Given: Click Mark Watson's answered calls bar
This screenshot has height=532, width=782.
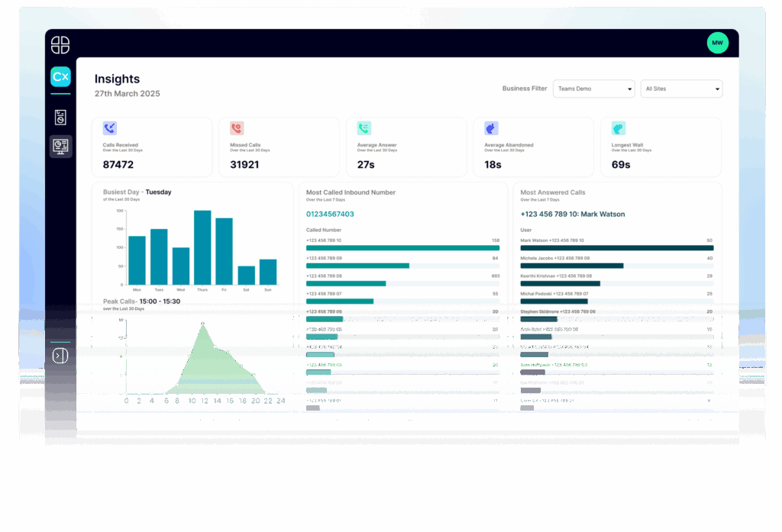Looking at the screenshot, I should (617, 248).
